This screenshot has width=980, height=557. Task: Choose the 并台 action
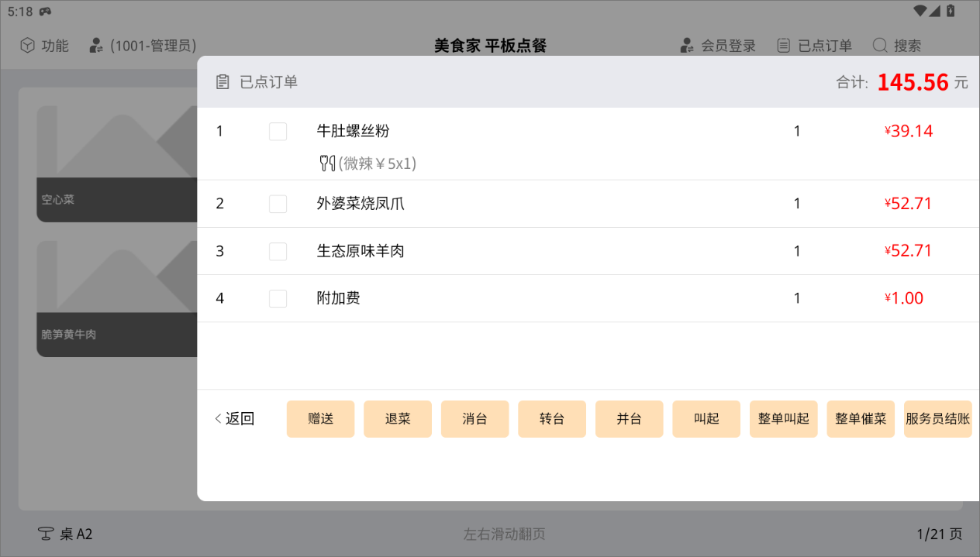coord(629,419)
